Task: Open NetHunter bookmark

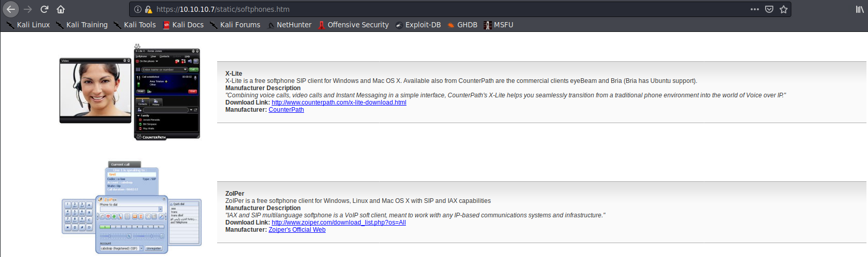Action: [x=289, y=25]
